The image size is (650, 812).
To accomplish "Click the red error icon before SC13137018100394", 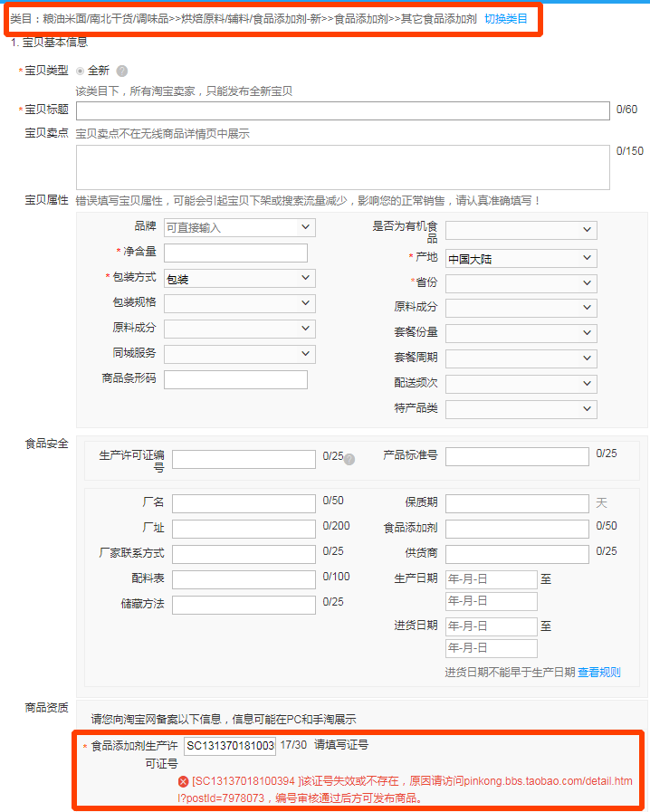I will (184, 781).
